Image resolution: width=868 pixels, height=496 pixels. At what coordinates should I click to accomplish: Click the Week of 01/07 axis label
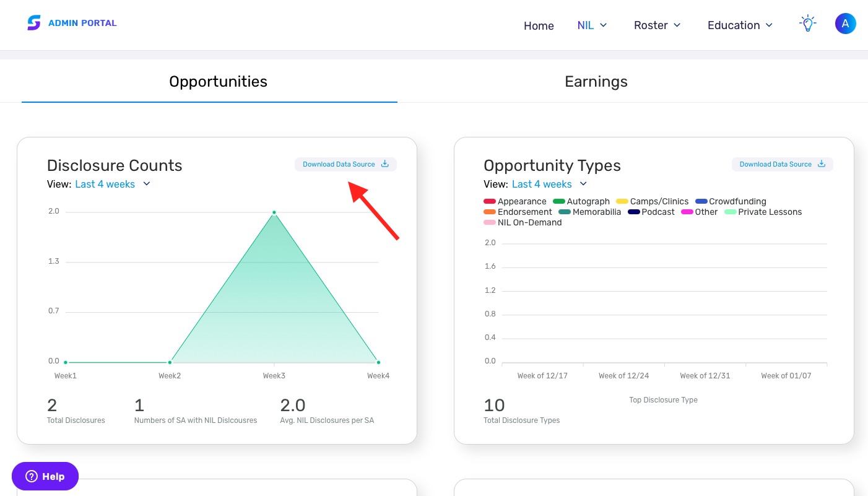(786, 376)
